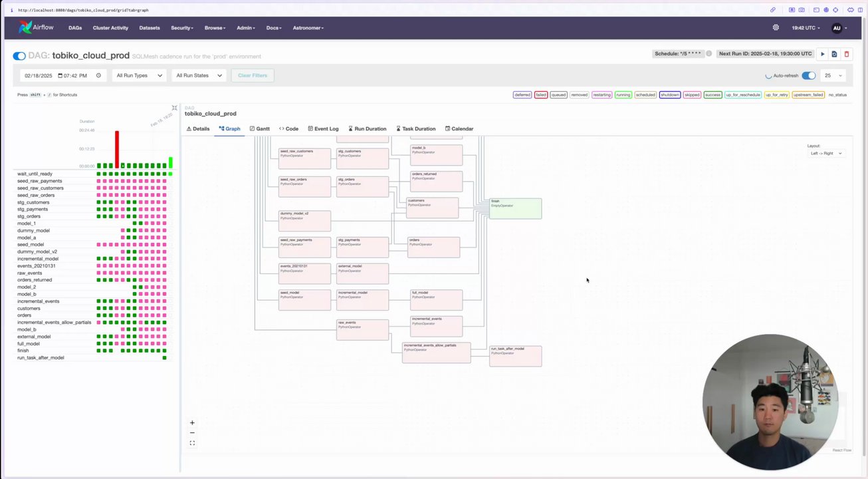Click the date time input field
Image resolution: width=868 pixels, height=479 pixels.
pyautogui.click(x=63, y=75)
